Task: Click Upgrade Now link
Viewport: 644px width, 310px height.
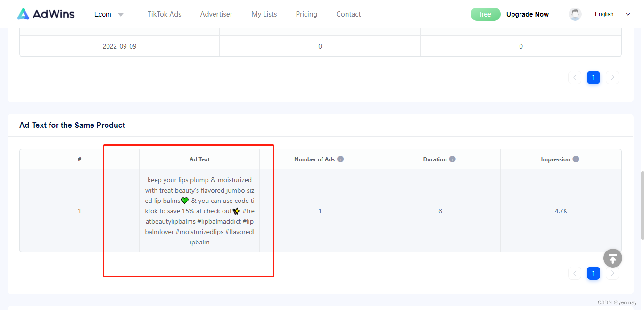Action: click(527, 14)
